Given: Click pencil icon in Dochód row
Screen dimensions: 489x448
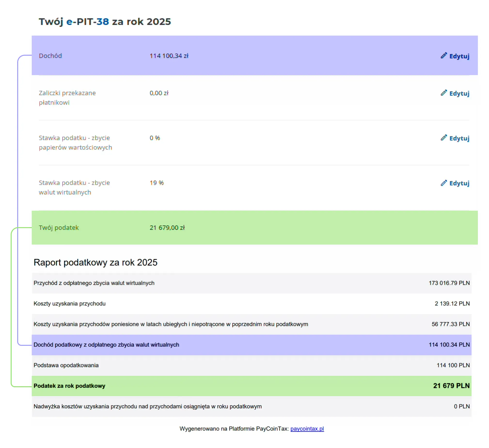Looking at the screenshot, I should [444, 55].
